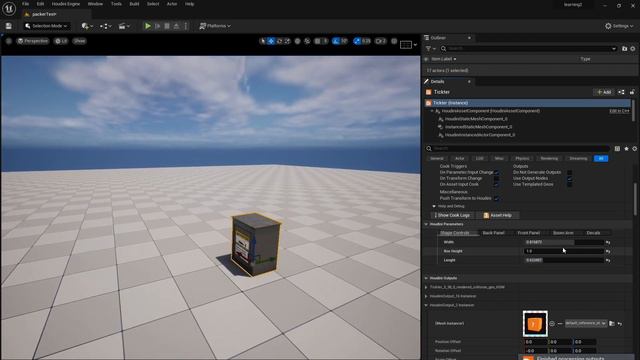Toggle Push Transform to Houdini checkbox

click(x=496, y=198)
